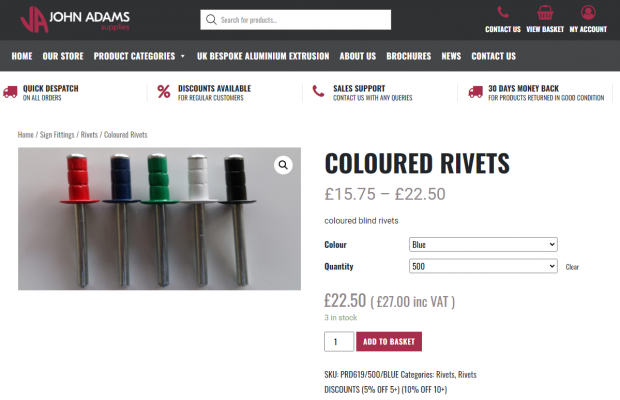Screen dimensions: 620x400
Task: Open the Colour dropdown showing Blue
Action: coord(483,245)
